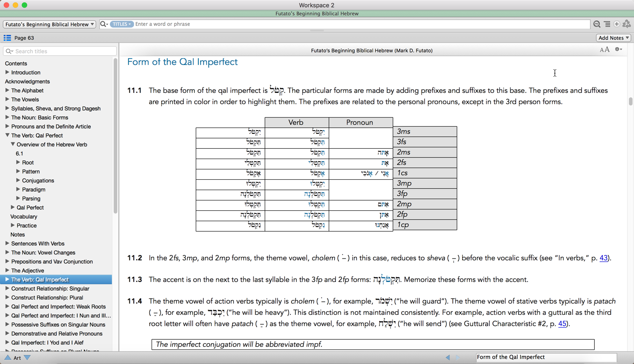Select Contents in the sidebar
The height and width of the screenshot is (364, 634).
16,64
